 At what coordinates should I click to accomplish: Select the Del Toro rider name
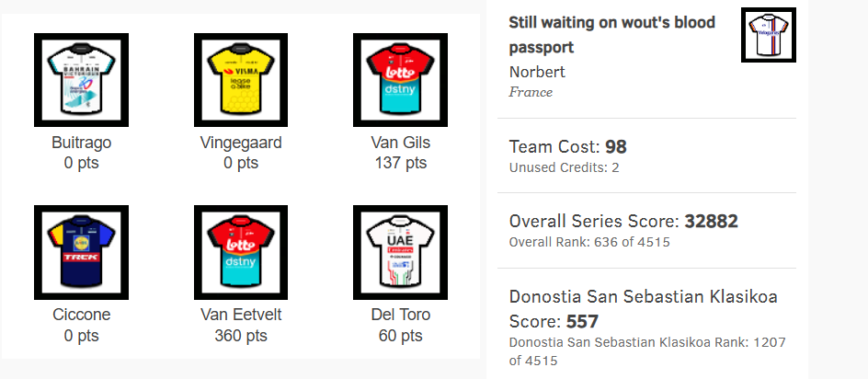[401, 315]
